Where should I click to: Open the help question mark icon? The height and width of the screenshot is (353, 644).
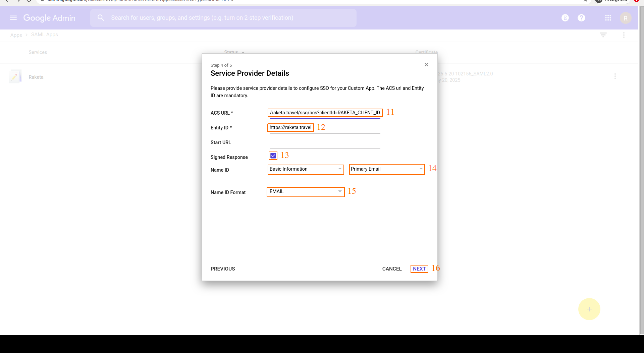tap(581, 18)
